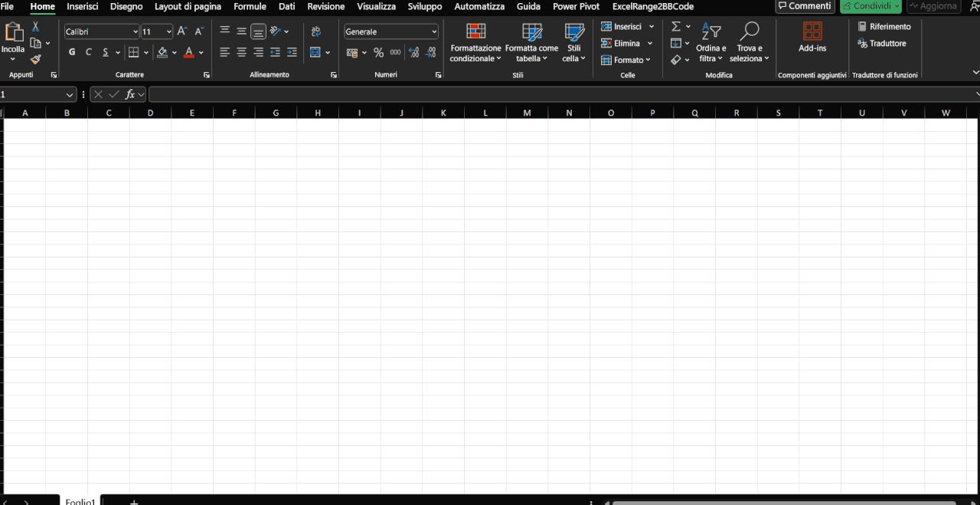Toggle underline formatting with S button
Screen dimensions: 980x505
106,52
